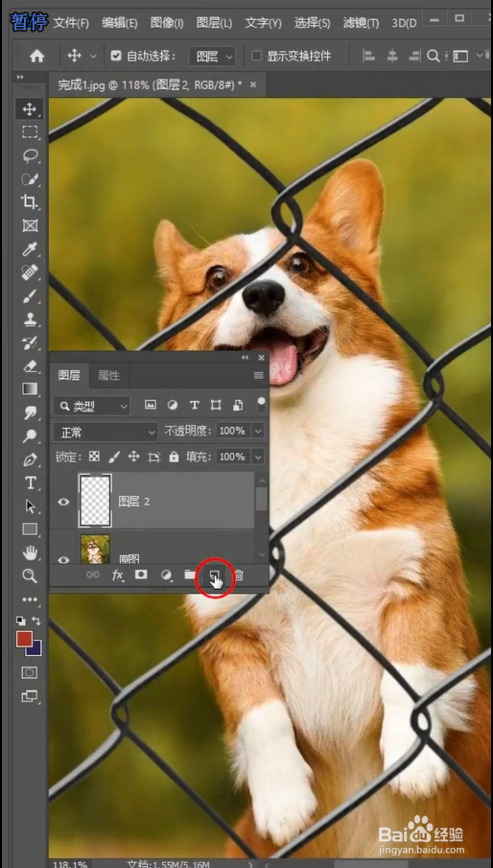Open the search magnifier in options bar
This screenshot has height=868, width=493.
click(433, 56)
